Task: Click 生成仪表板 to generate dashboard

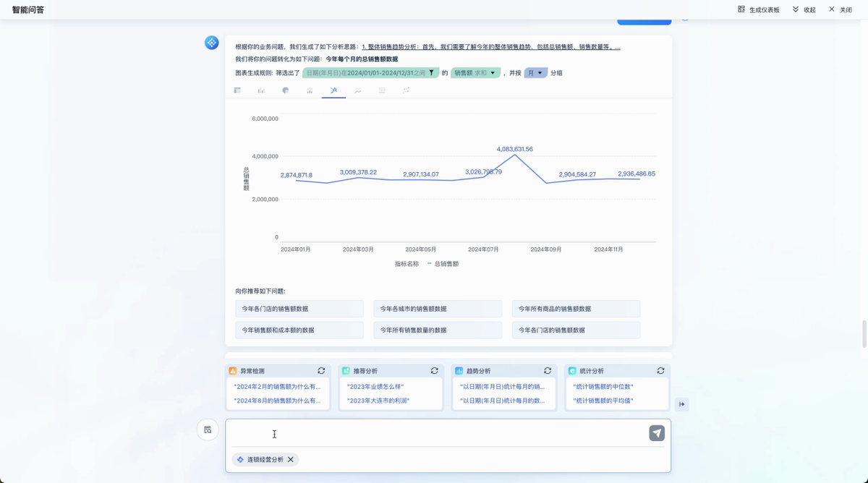Action: coord(759,10)
